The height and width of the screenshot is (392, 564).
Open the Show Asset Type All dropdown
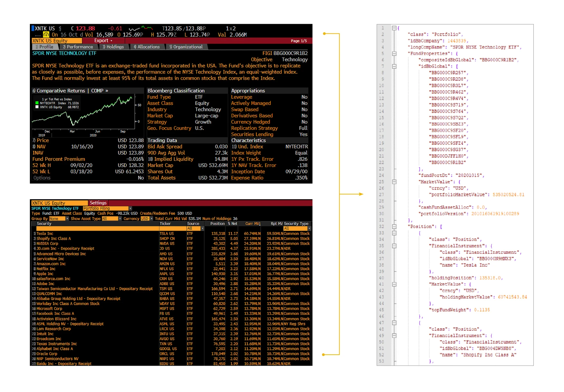[112, 218]
